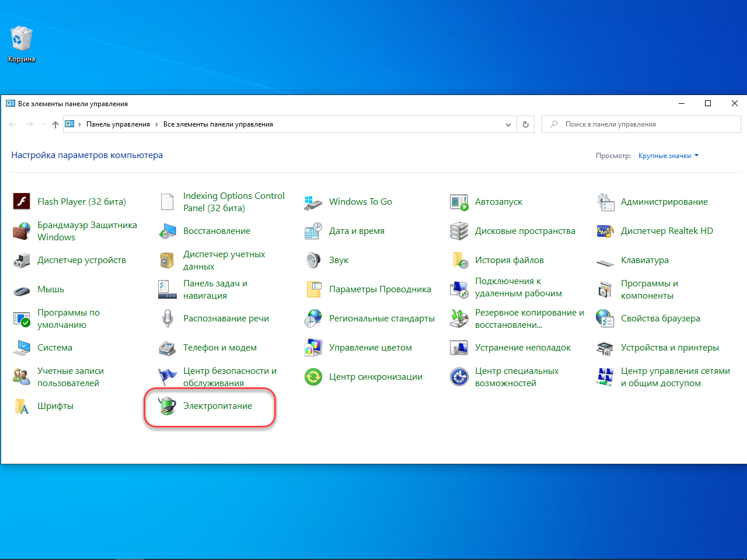Image resolution: width=747 pixels, height=560 pixels.
Task: Open История файлов icon
Action: pos(459,260)
